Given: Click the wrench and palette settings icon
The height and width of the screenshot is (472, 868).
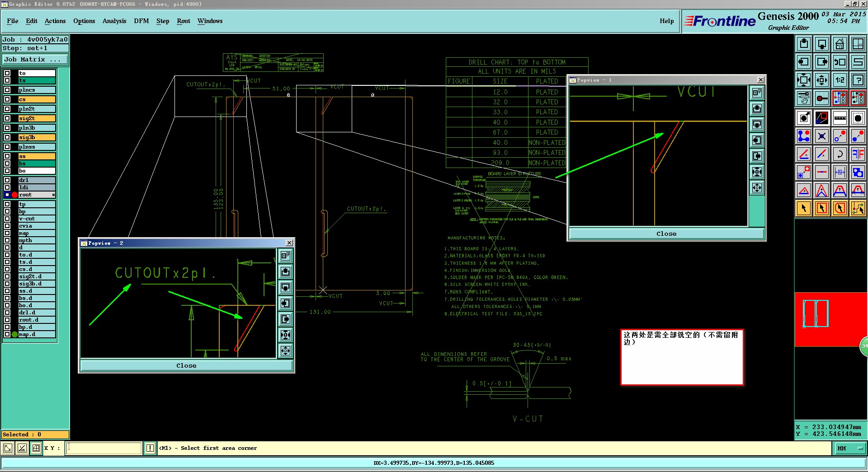Looking at the screenshot, I should point(804,98).
